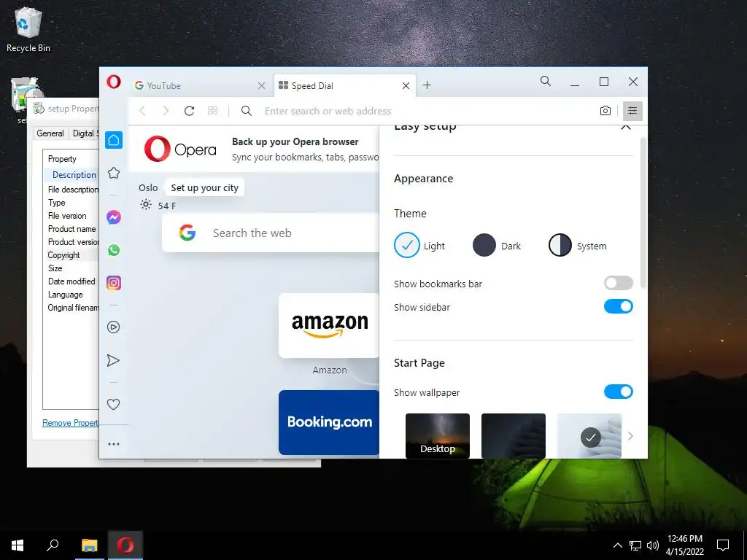Click the Snapshot camera icon
The width and height of the screenshot is (747, 560).
[x=605, y=111]
